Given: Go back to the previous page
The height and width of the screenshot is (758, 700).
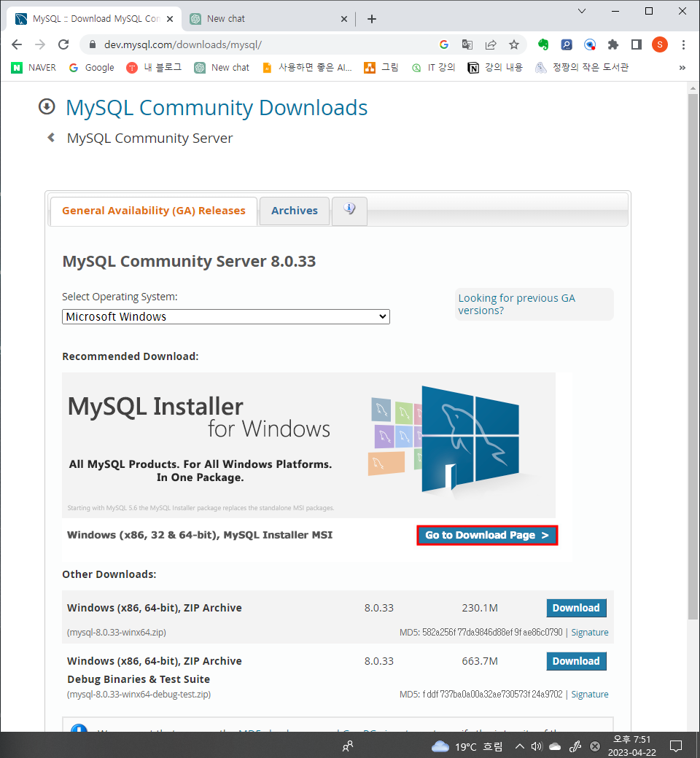Looking at the screenshot, I should pos(17,44).
